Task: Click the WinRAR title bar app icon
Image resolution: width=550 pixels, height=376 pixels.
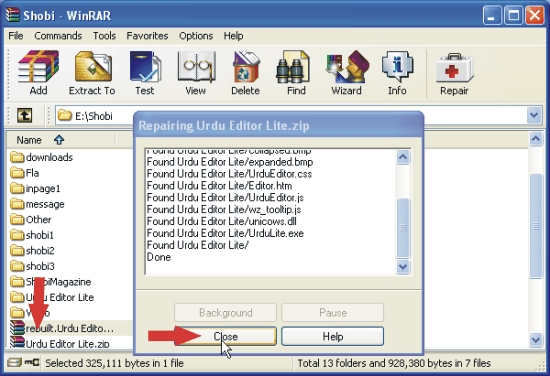Action: (13, 15)
